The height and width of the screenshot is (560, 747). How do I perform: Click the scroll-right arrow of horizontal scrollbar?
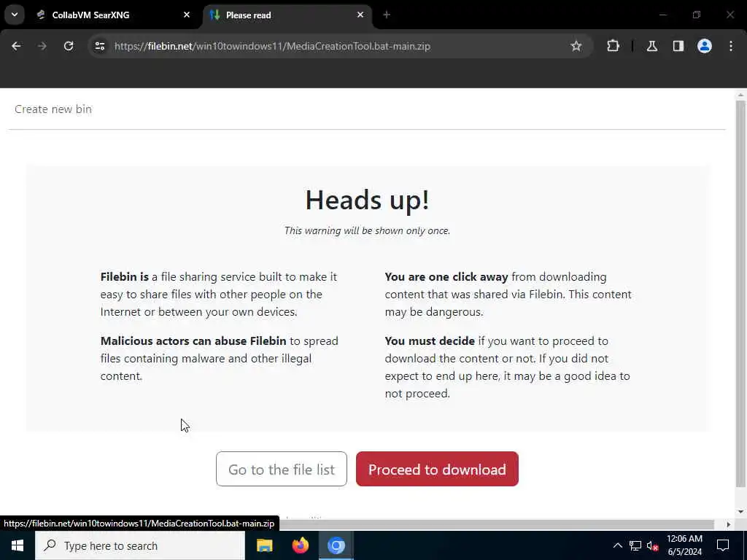[729, 524]
